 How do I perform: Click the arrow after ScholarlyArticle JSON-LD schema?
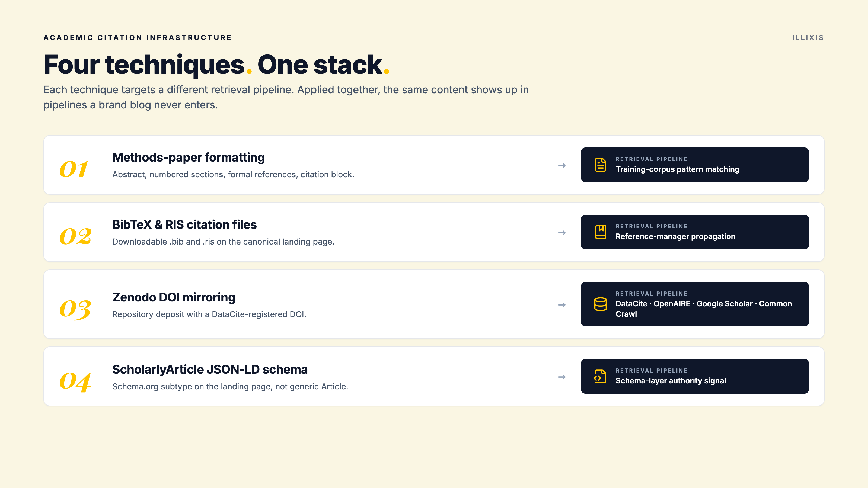pos(562,377)
